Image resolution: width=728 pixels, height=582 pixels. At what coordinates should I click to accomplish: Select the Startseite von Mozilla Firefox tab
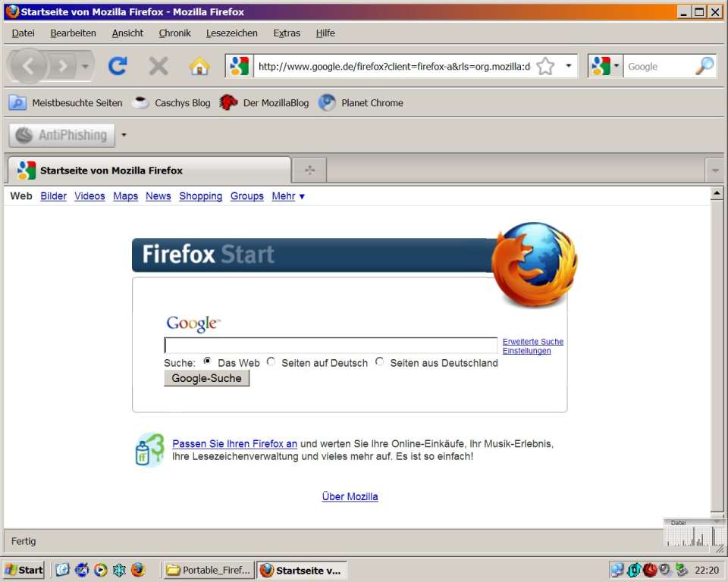149,171
